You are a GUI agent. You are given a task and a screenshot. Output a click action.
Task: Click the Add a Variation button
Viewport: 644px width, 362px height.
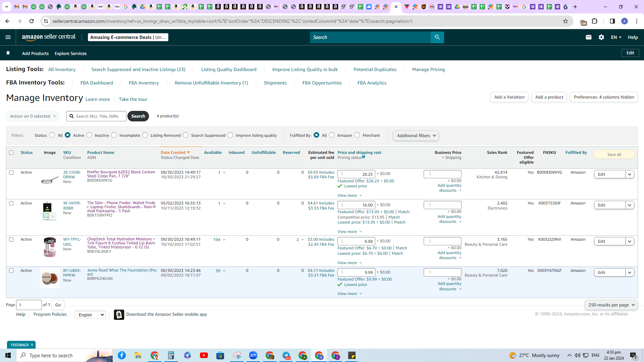[509, 97]
